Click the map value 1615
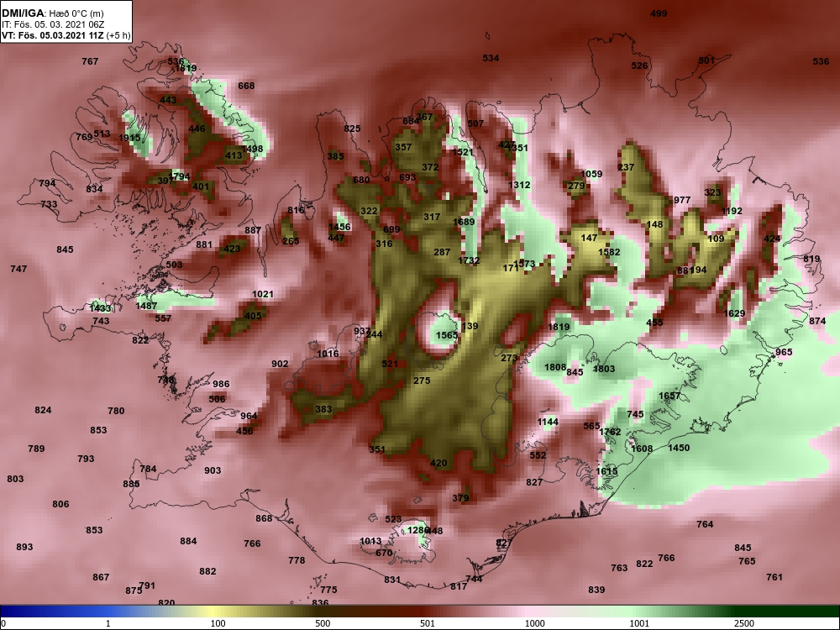Viewport: 840px width, 630px height. [x=606, y=471]
